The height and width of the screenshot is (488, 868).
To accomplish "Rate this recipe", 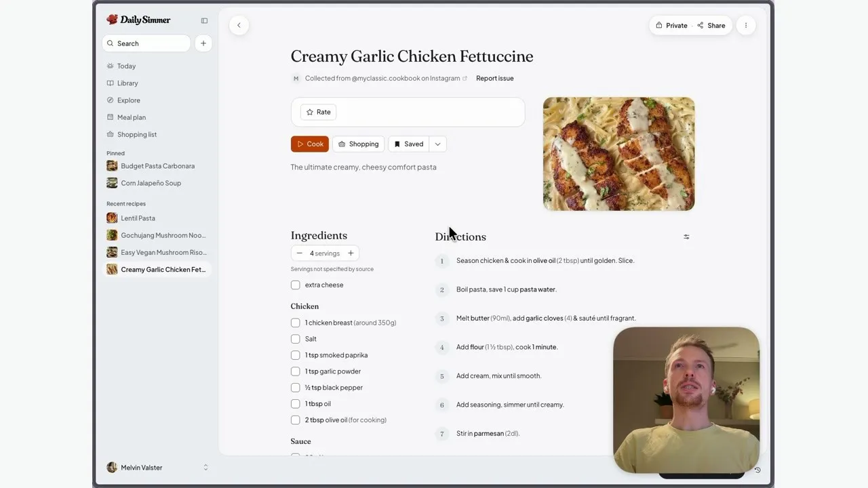I will coord(318,113).
